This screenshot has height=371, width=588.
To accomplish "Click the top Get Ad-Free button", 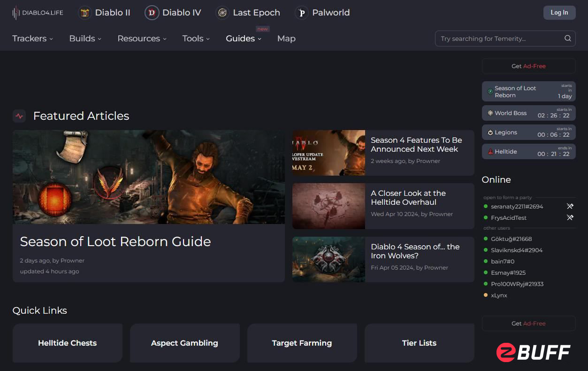I will [529, 66].
